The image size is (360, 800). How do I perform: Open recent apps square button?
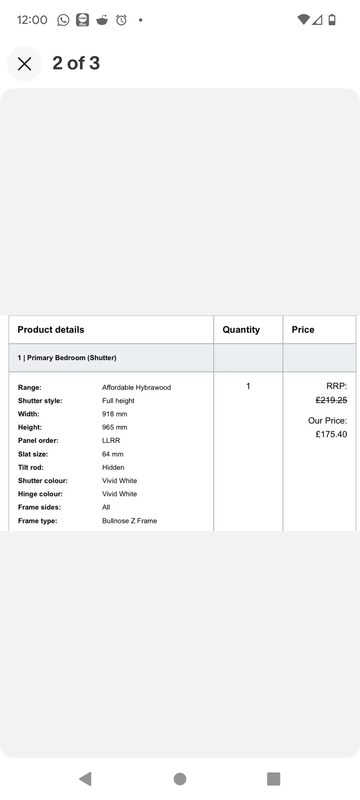coord(274,779)
